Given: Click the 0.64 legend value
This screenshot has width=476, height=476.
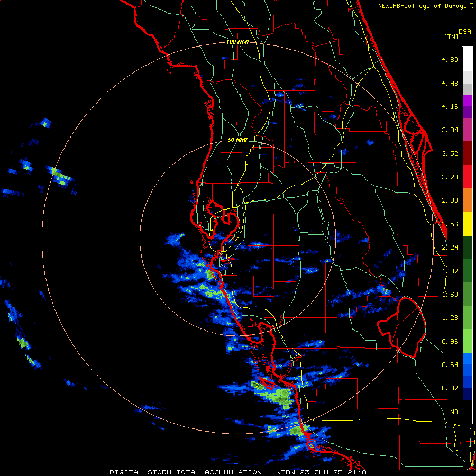Looking at the screenshot, I should (450, 365).
